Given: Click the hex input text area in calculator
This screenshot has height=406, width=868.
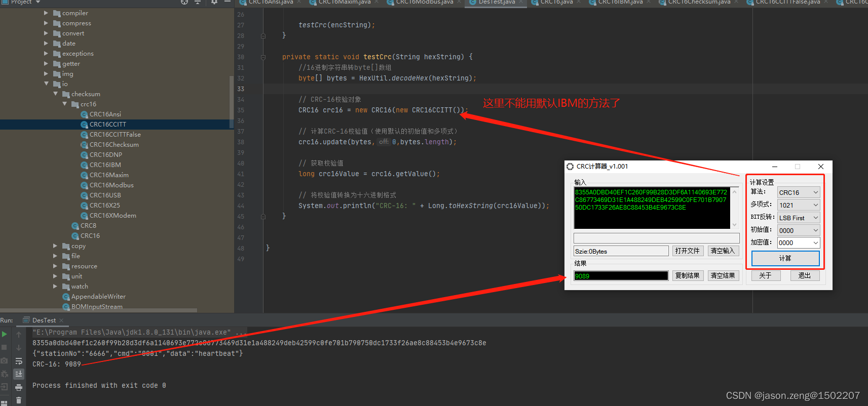Looking at the screenshot, I should (652, 208).
